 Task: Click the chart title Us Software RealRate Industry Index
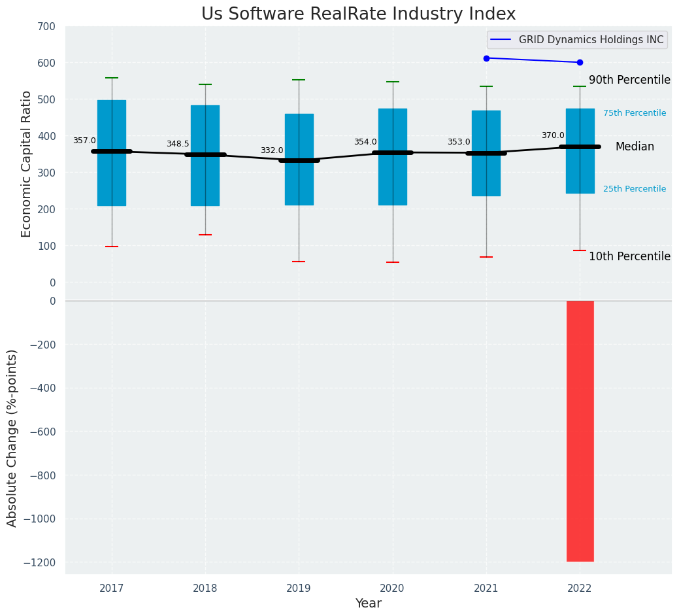pyautogui.click(x=358, y=14)
